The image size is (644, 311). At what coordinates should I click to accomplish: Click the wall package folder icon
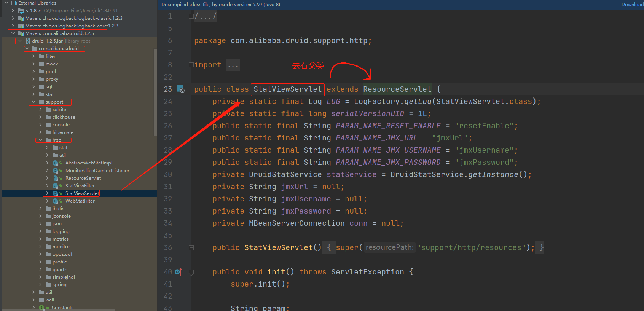point(41,300)
